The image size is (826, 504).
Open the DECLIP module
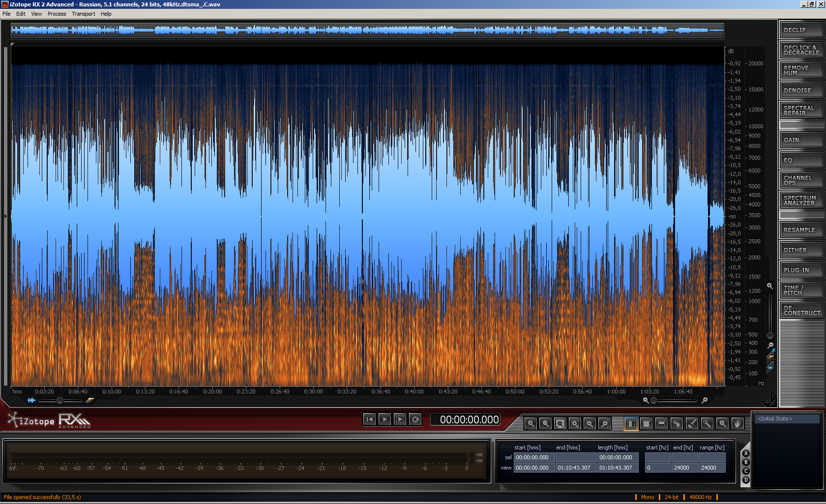(801, 30)
